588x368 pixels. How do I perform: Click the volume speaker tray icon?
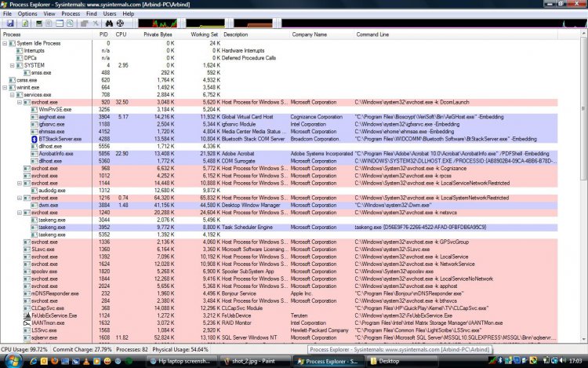[x=562, y=361]
